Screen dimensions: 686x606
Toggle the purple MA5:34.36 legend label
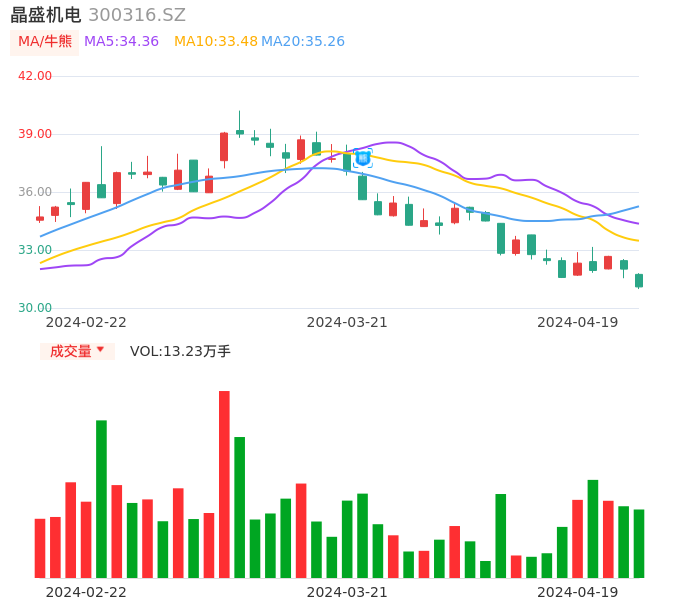tap(121, 42)
